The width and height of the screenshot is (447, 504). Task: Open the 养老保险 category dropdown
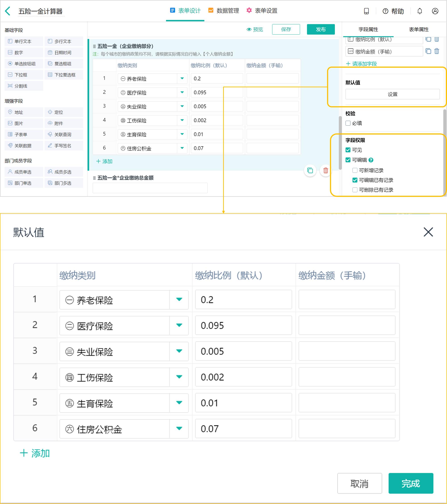click(182, 78)
